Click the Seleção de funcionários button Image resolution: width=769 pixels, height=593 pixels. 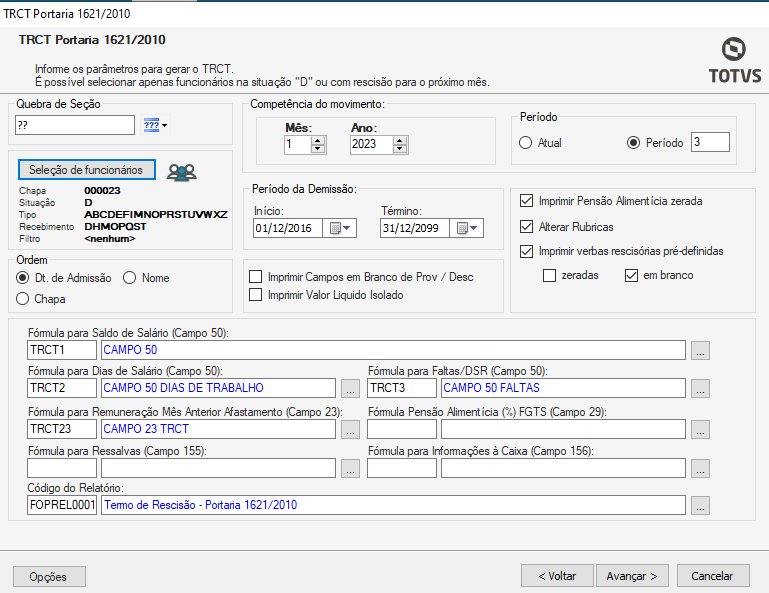click(x=86, y=169)
